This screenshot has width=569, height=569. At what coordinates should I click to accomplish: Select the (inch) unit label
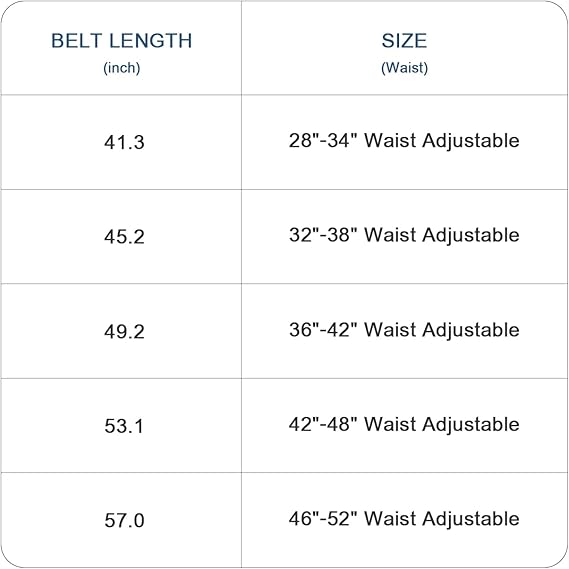tap(122, 68)
